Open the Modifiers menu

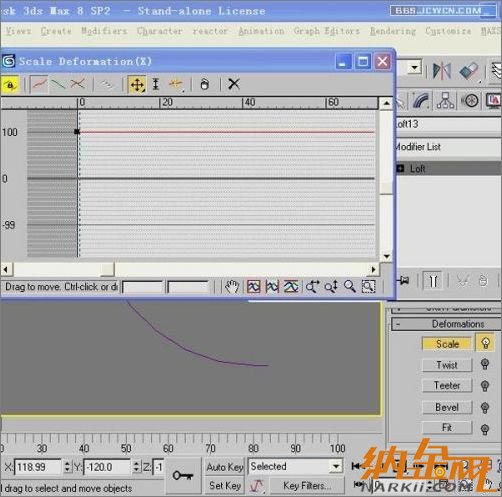(104, 31)
